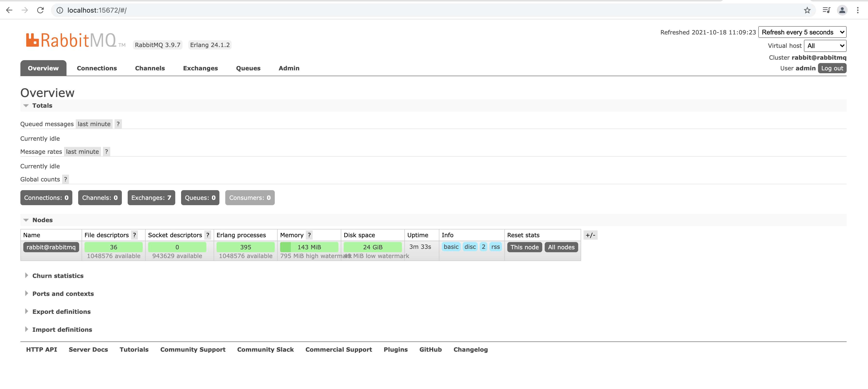Expand the Ports and contexts section

63,293
